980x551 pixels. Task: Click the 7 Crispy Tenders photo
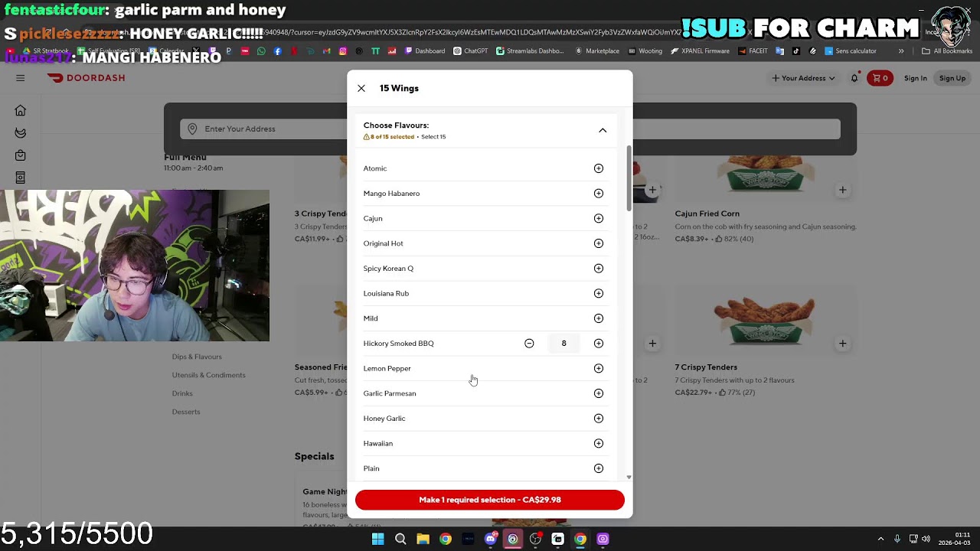[765, 320]
